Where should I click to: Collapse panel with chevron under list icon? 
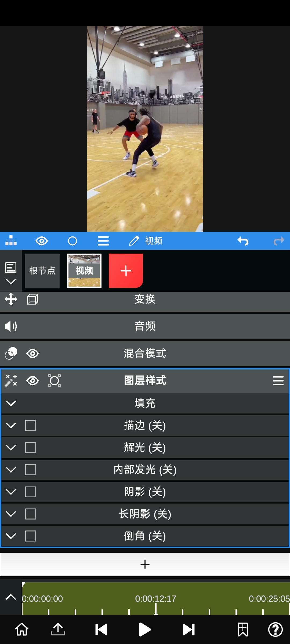point(11,281)
